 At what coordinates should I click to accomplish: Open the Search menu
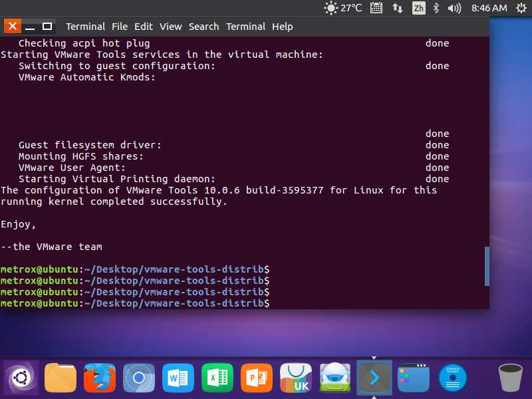[203, 27]
